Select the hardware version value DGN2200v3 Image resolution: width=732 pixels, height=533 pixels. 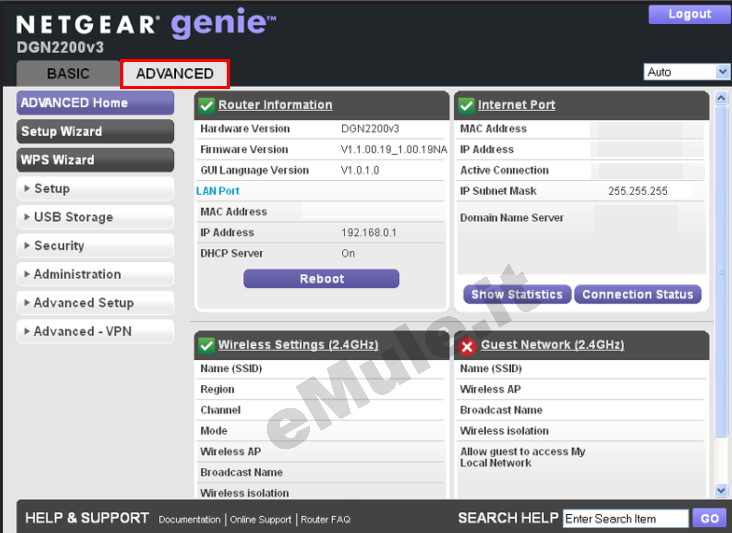point(370,129)
